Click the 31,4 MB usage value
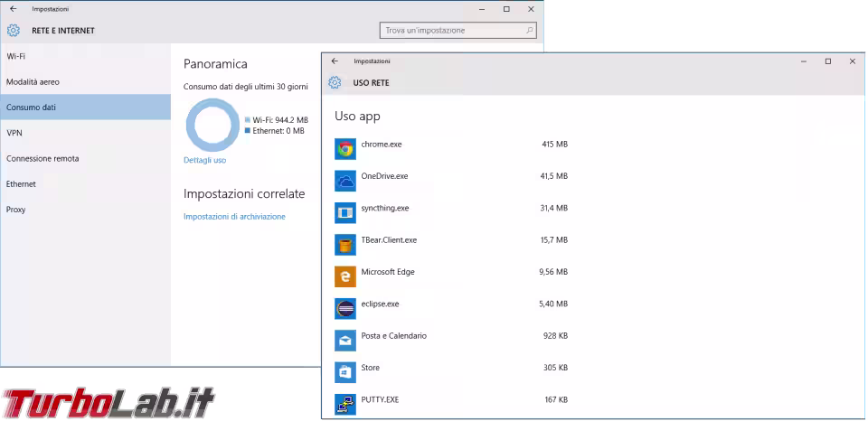Image resolution: width=868 pixels, height=421 pixels. point(553,208)
